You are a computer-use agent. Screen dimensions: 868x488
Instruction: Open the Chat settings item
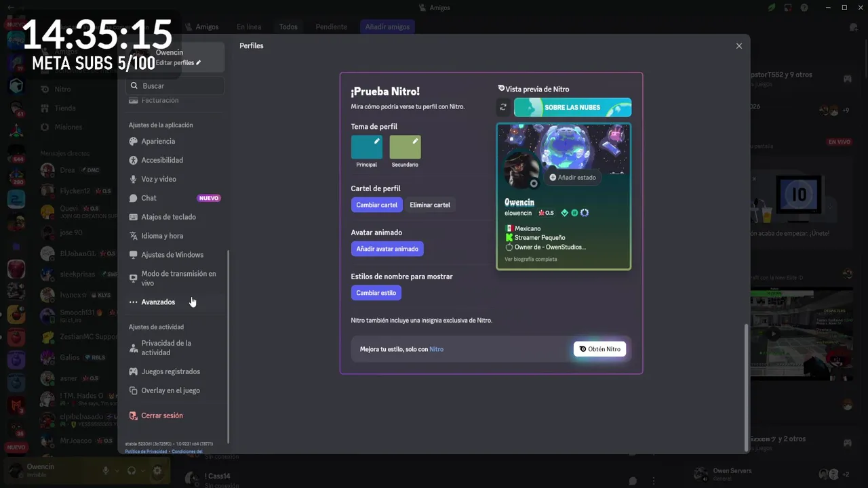[174, 198]
